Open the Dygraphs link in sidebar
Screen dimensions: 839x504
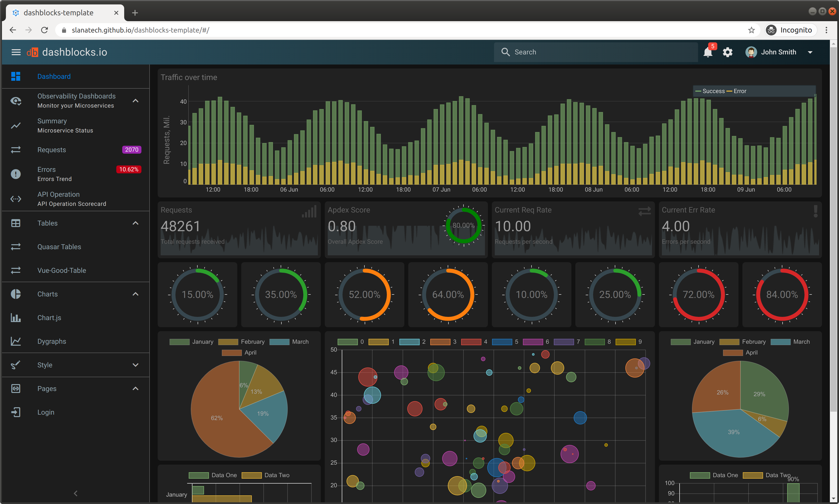click(x=52, y=341)
